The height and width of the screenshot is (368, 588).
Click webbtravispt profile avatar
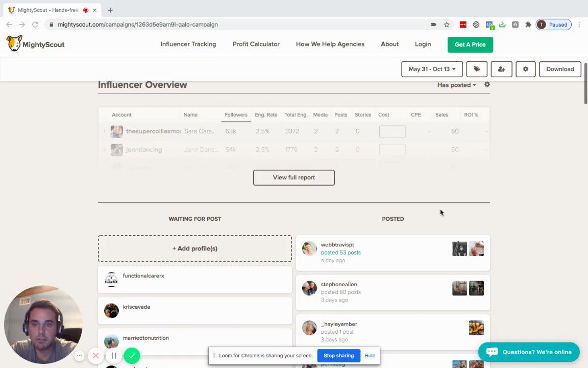tap(309, 248)
